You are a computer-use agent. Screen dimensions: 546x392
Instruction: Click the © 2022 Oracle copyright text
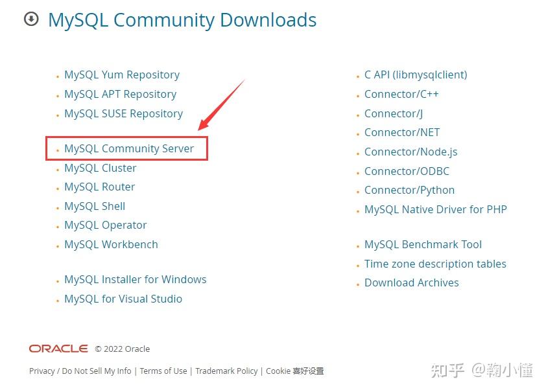pos(122,349)
